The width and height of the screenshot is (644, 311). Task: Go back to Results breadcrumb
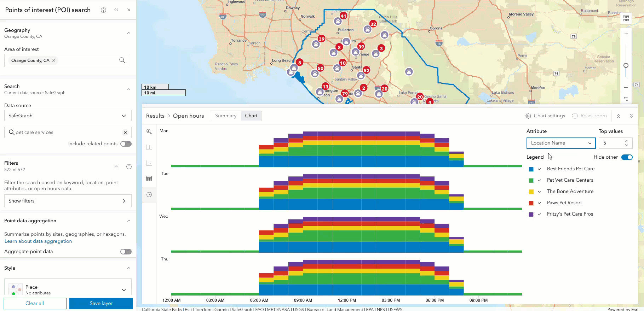[x=155, y=116]
